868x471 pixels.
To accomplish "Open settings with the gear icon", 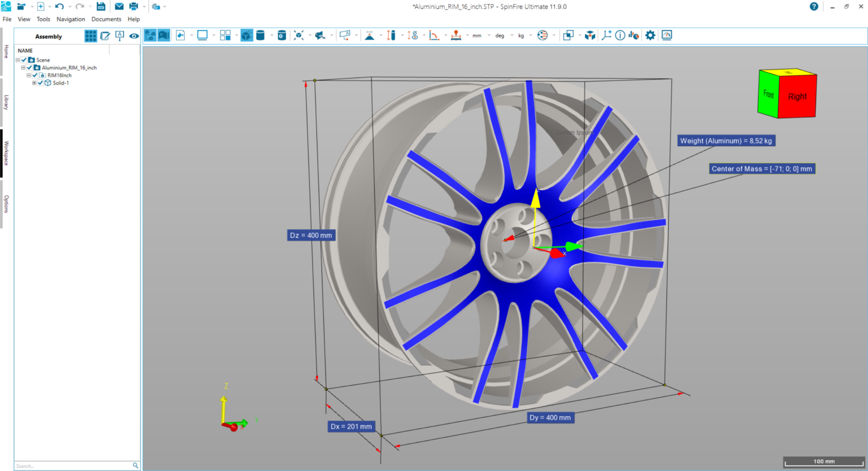I will pos(650,36).
